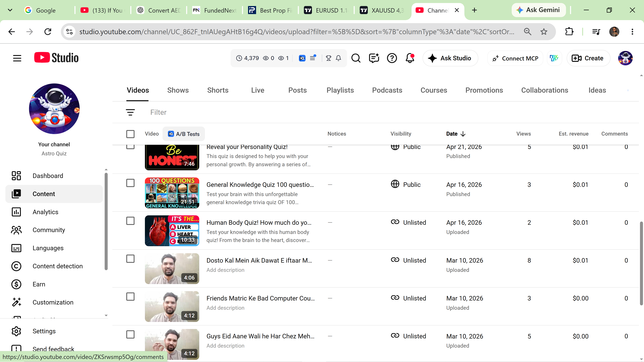
Task: Switch to the Shorts tab
Action: [x=218, y=90]
